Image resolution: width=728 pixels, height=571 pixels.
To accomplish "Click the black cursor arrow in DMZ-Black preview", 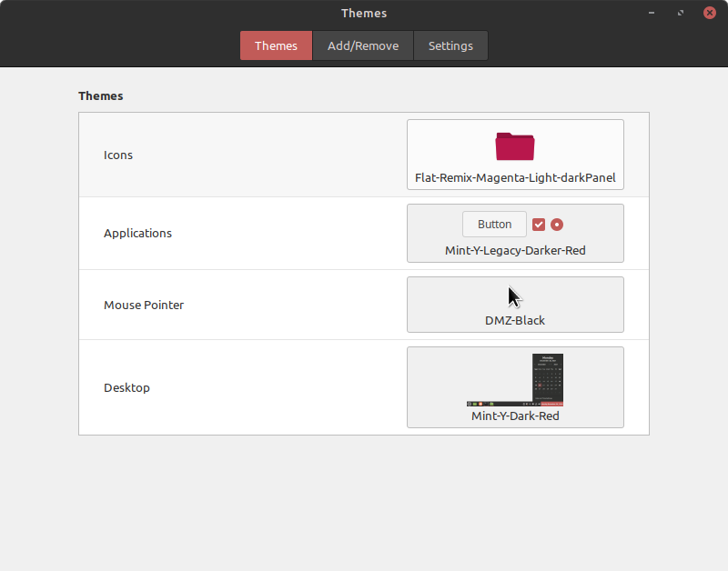I will coord(513,296).
